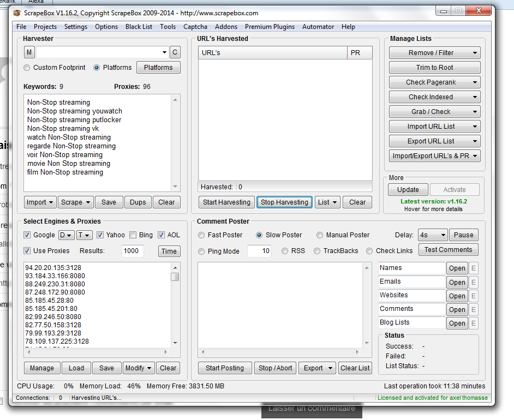Toggle the Google engine checkbox
Image resolution: width=514 pixels, height=420 pixels.
click(x=27, y=235)
